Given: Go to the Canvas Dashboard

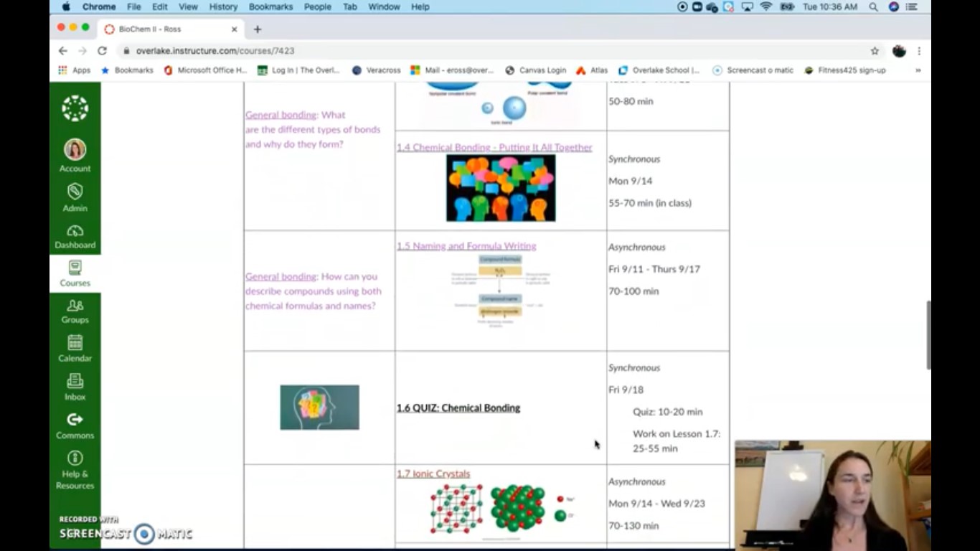Looking at the screenshot, I should click(x=75, y=237).
